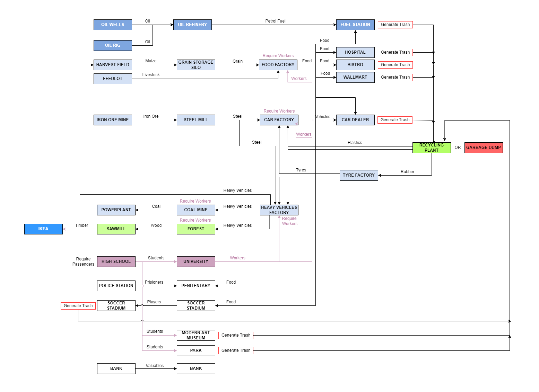Select the STEEL MILL node
539x392 pixels.
pyautogui.click(x=196, y=120)
